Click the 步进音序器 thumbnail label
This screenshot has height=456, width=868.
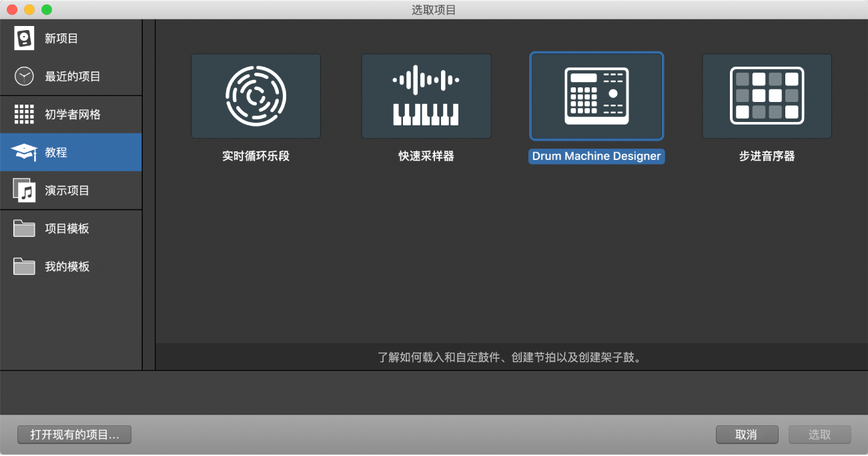(766, 156)
